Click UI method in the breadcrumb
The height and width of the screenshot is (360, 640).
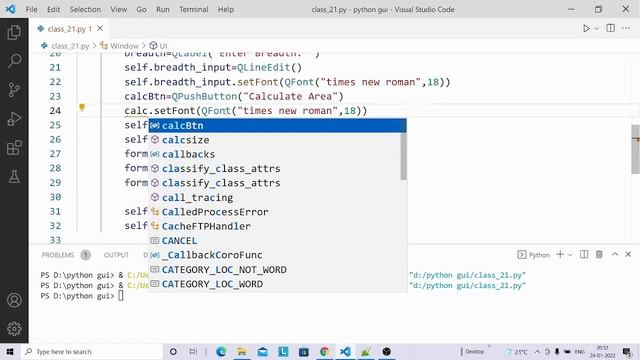click(x=163, y=46)
